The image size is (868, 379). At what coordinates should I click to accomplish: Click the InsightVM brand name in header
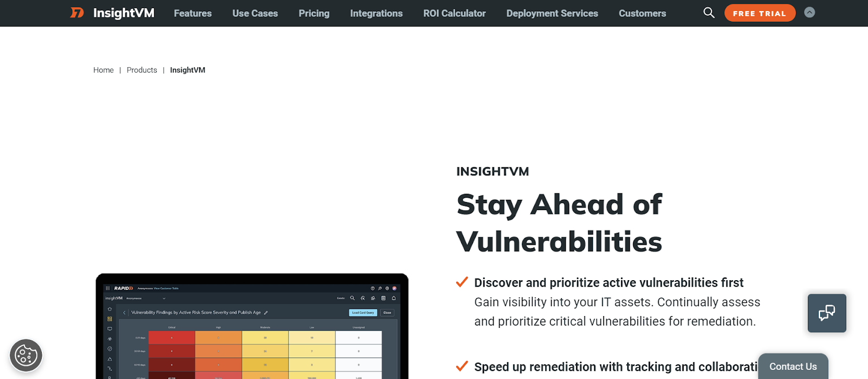[124, 13]
